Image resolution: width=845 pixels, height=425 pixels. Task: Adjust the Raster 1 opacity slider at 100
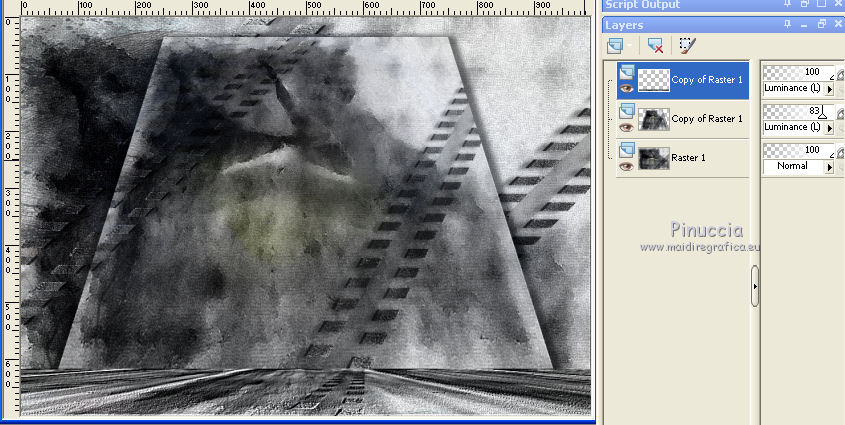pyautogui.click(x=799, y=150)
